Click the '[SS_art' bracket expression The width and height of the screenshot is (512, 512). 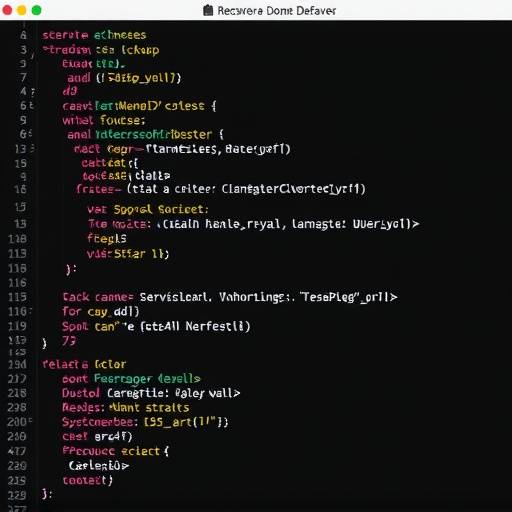(x=167, y=422)
